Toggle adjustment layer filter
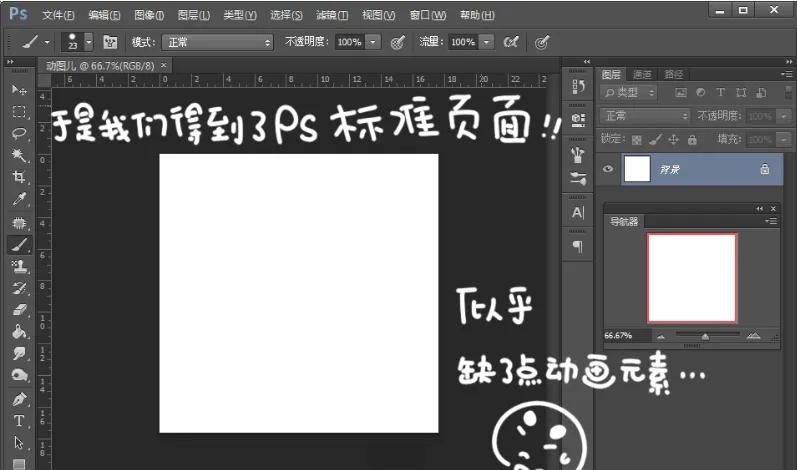 click(x=700, y=92)
